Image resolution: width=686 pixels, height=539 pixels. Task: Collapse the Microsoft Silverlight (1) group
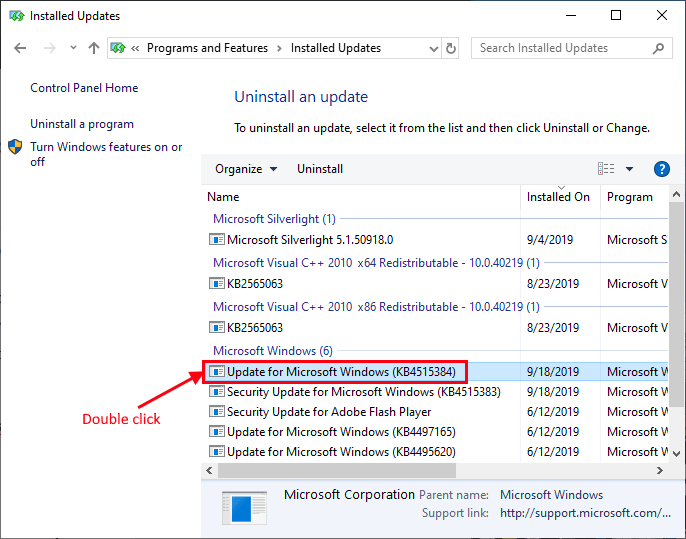click(x=274, y=219)
